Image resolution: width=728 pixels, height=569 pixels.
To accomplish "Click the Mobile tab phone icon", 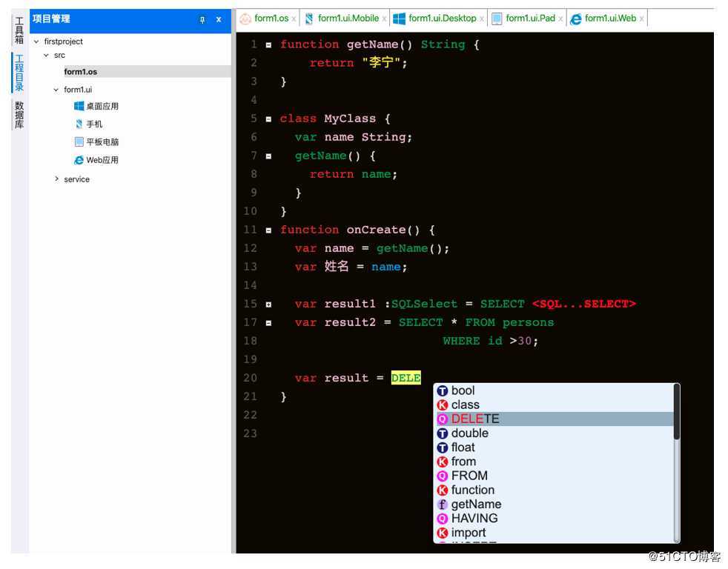I will (308, 19).
